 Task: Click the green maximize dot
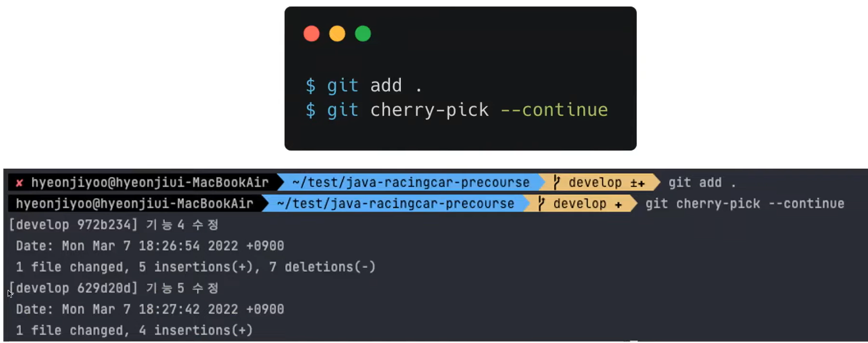(363, 34)
